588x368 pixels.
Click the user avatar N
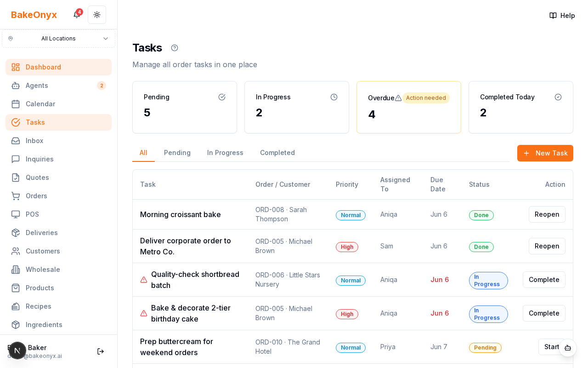click(17, 351)
